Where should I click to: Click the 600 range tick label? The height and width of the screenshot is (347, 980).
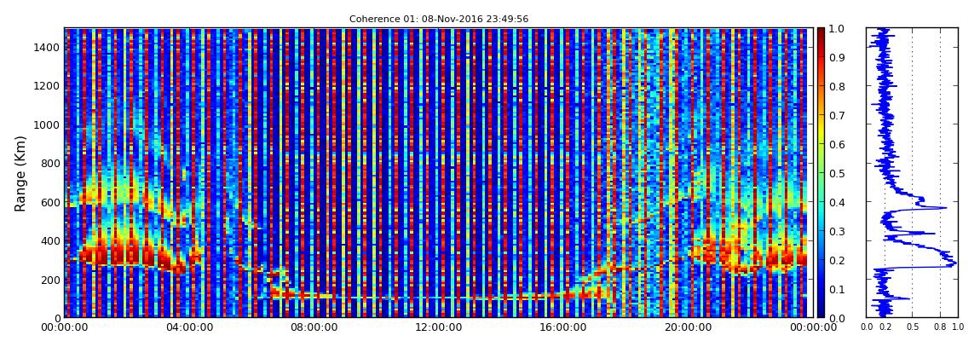[50, 203]
